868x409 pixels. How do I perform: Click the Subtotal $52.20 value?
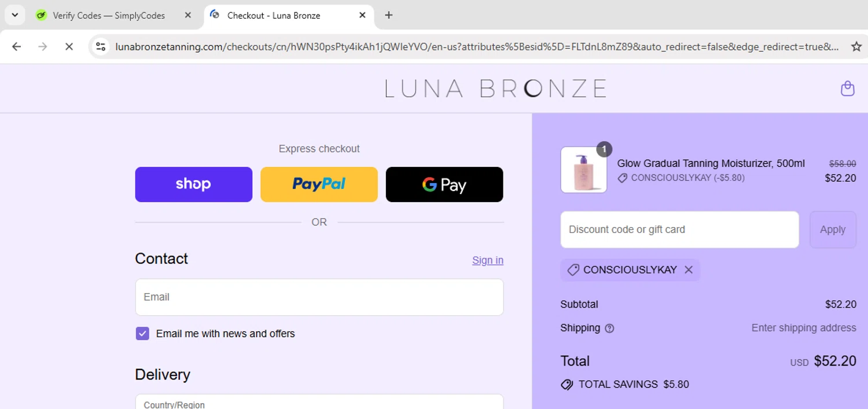tap(841, 304)
